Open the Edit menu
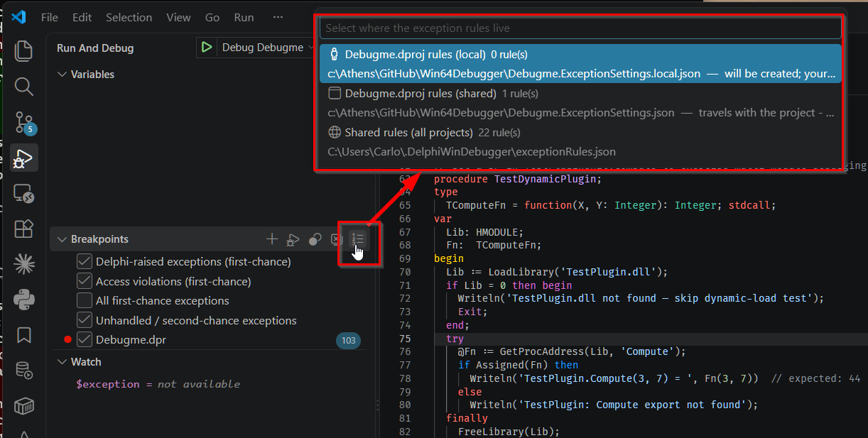Viewport: 868px width, 438px height. point(82,17)
